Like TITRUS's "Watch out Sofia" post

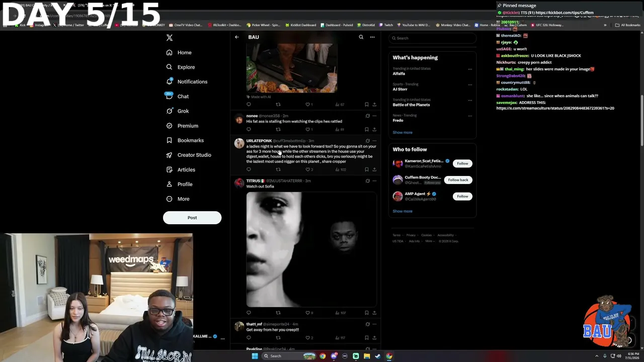(309, 313)
